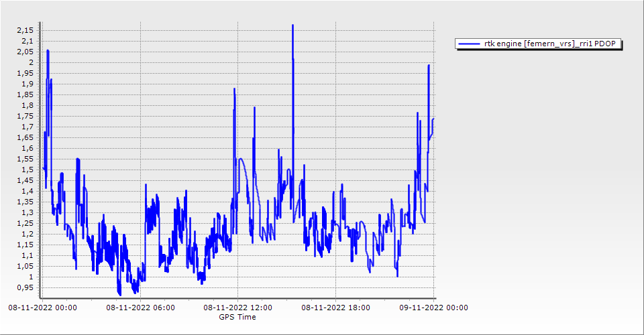The height and width of the screenshot is (335, 644).
Task: Click the final PDOP peak near 09-11-2022 00:00
Action: [429, 65]
